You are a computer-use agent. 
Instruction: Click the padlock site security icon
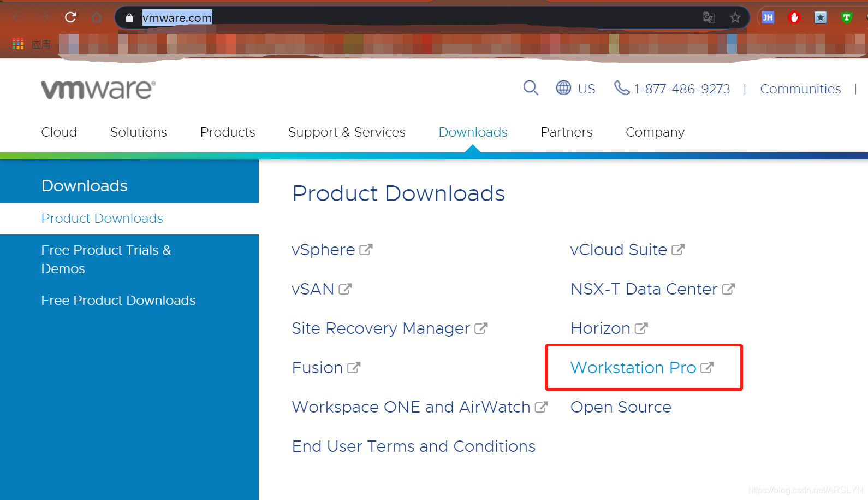tap(129, 17)
